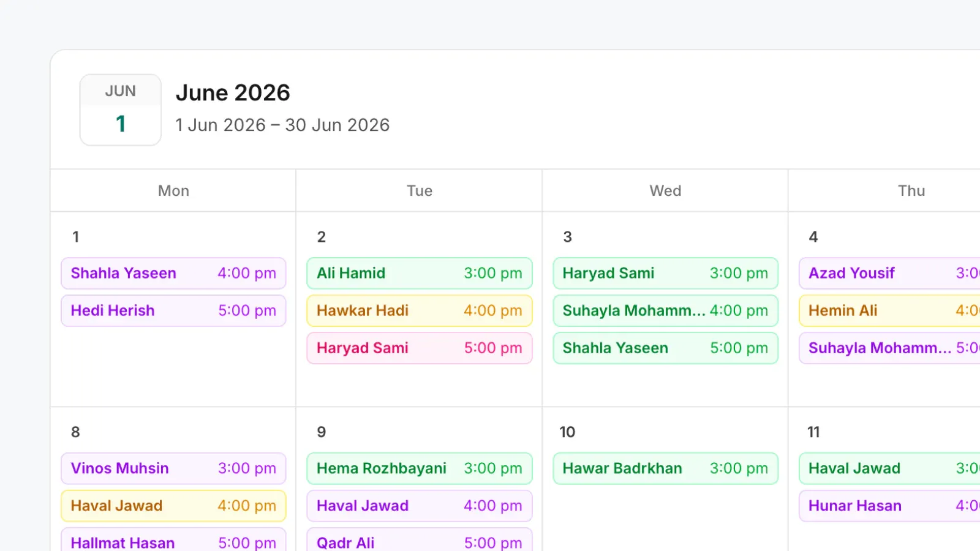980x551 pixels.
Task: Open Hemin Ali yellow event
Action: [x=889, y=310]
